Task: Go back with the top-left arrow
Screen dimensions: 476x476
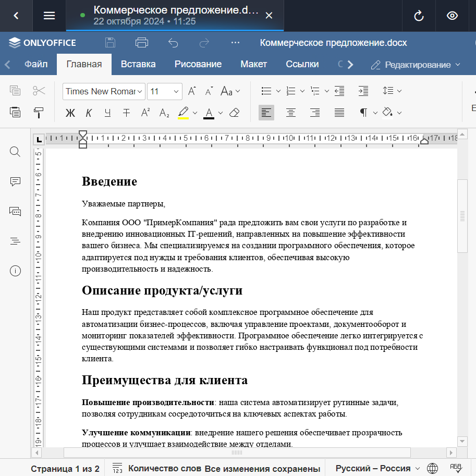Action: point(16,16)
